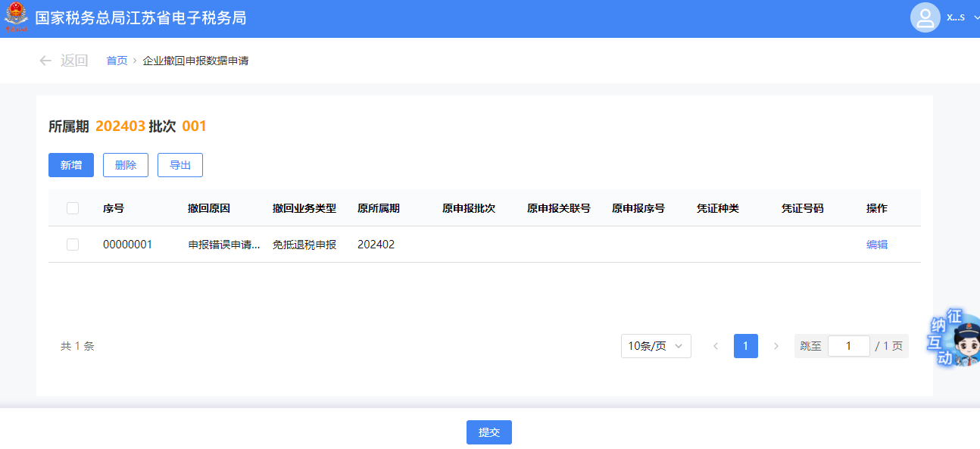
Task: Click the user avatar icon
Action: [x=925, y=18]
